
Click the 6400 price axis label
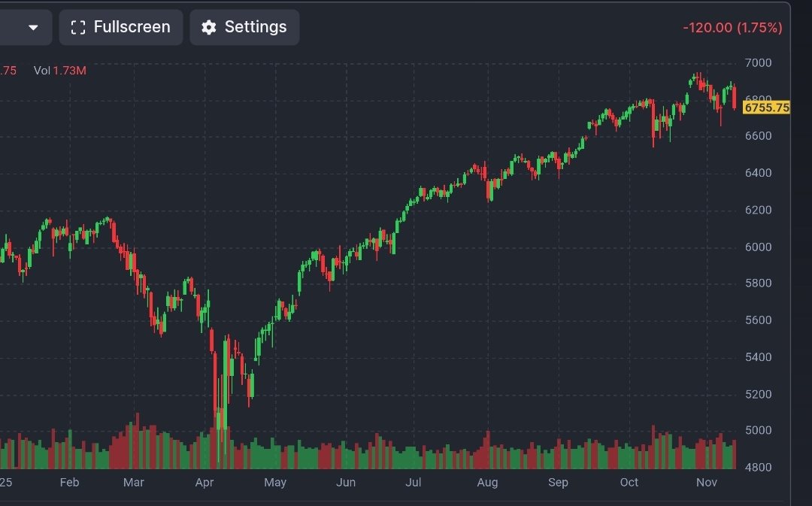[758, 172]
